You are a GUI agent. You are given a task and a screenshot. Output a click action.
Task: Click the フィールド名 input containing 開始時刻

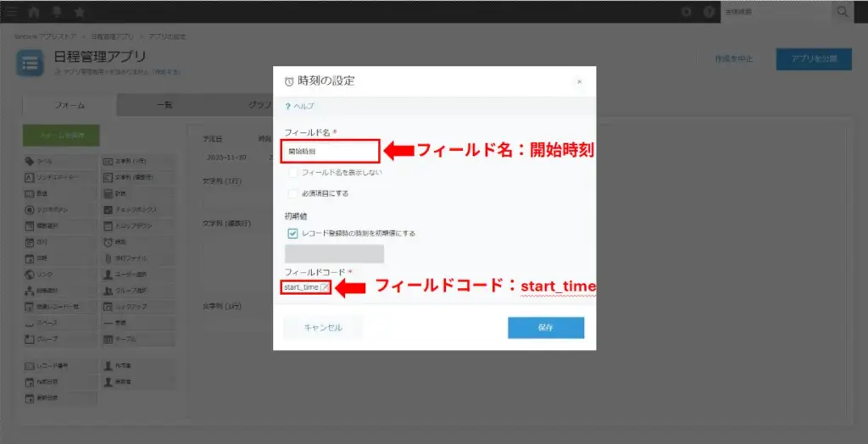331,151
